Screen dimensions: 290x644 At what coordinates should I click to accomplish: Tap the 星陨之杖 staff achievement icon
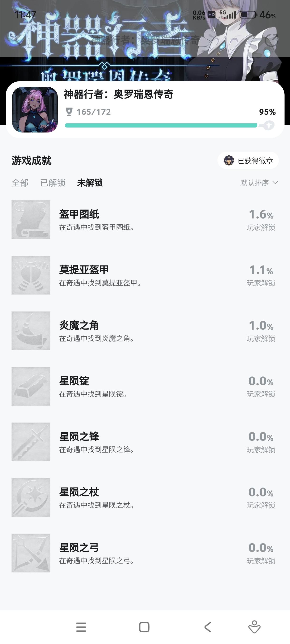[x=31, y=497]
